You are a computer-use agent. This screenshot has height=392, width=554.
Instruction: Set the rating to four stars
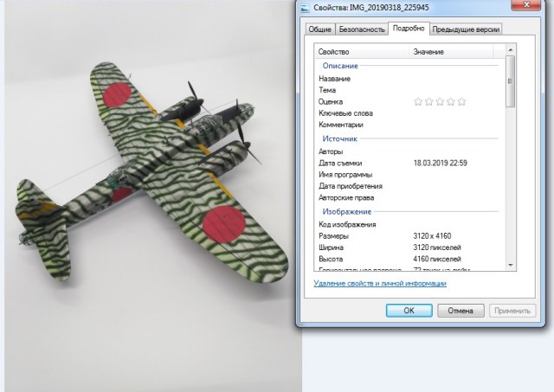pos(451,102)
